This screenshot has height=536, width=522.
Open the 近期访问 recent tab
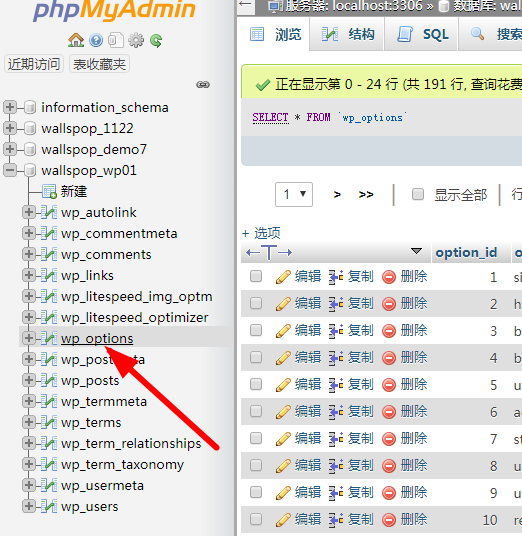(x=34, y=64)
